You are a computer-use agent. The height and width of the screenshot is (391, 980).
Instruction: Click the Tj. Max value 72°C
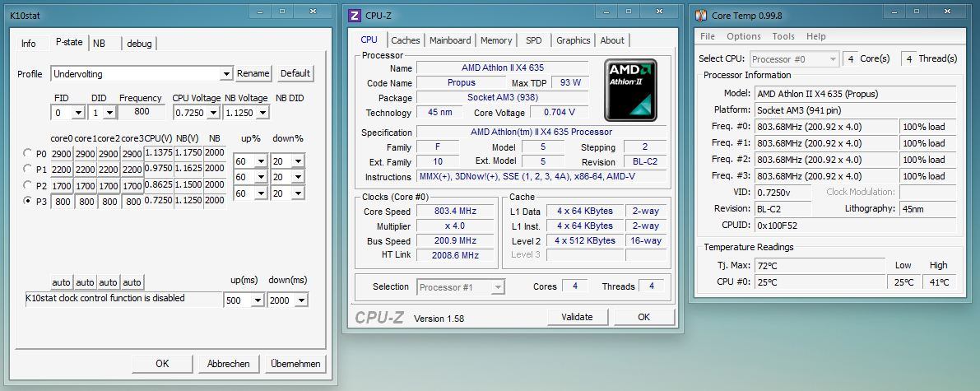click(820, 266)
